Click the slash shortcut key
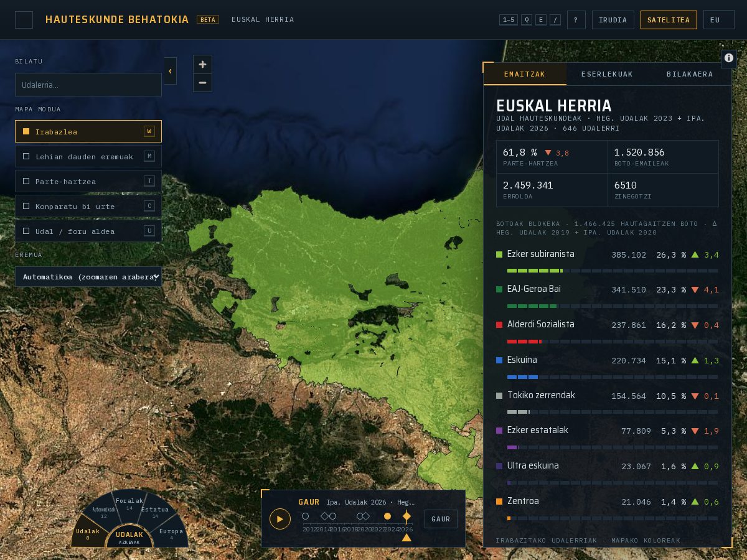 click(x=555, y=20)
